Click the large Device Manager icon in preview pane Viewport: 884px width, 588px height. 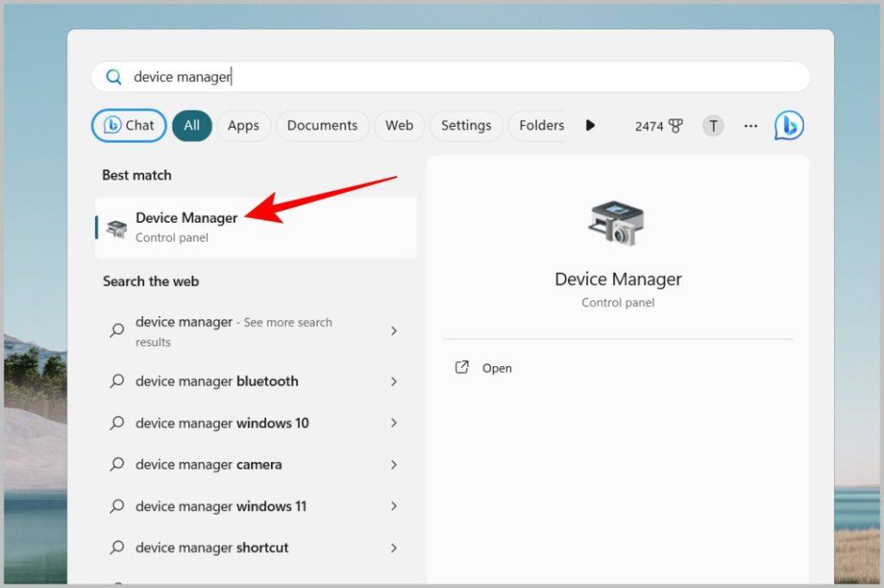(x=617, y=224)
